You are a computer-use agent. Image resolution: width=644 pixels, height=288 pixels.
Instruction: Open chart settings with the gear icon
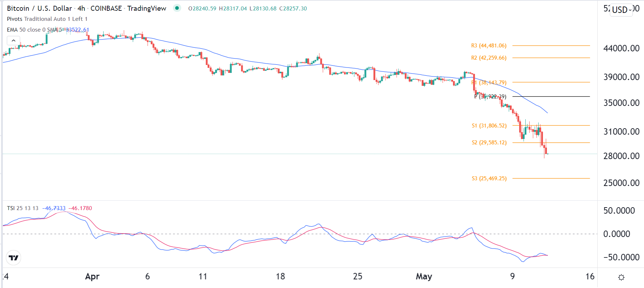(621, 277)
